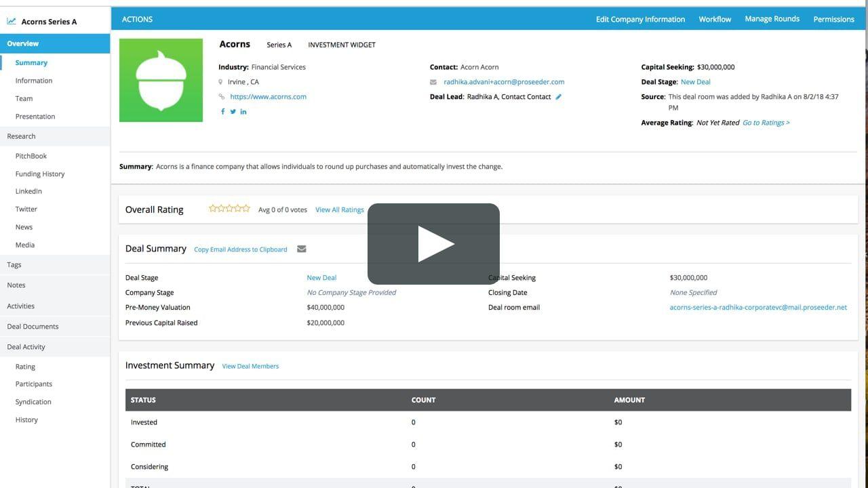Open the ACTIONS menu
868x488 pixels.
(137, 19)
